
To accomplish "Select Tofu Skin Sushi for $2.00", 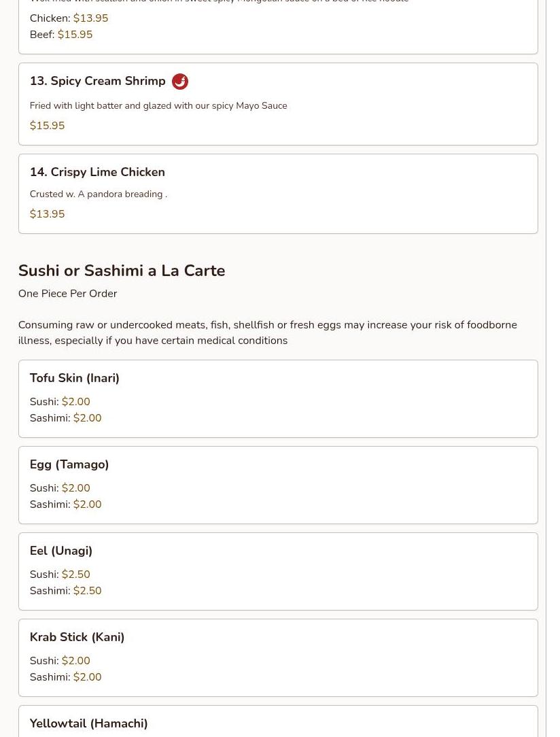I will 60,402.
